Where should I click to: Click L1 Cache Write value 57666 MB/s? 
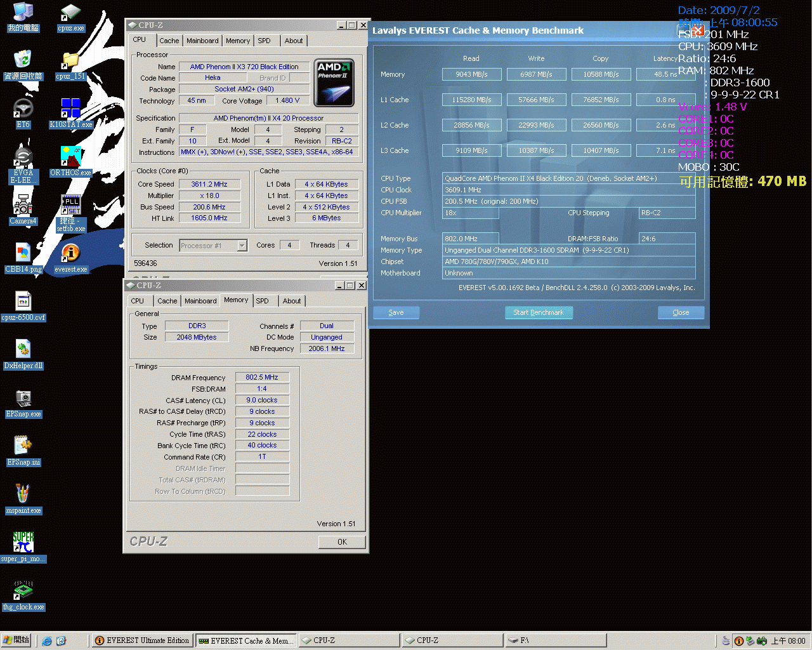click(536, 100)
